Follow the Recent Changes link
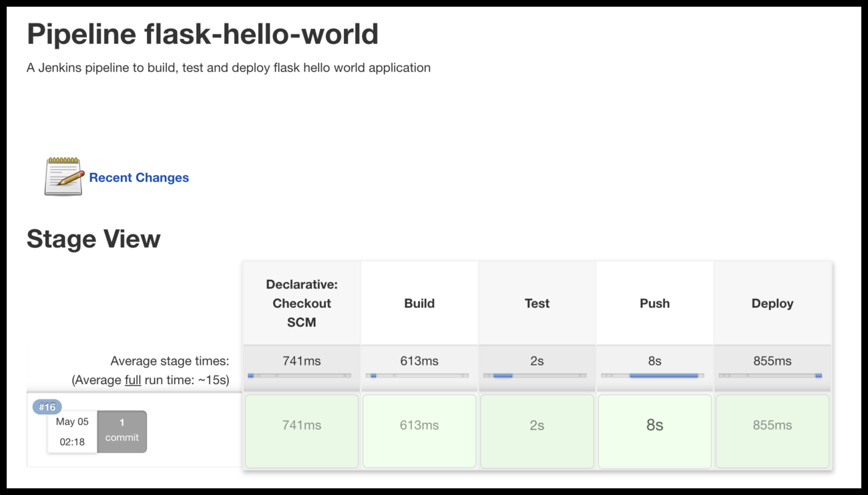This screenshot has width=868, height=495. click(139, 178)
